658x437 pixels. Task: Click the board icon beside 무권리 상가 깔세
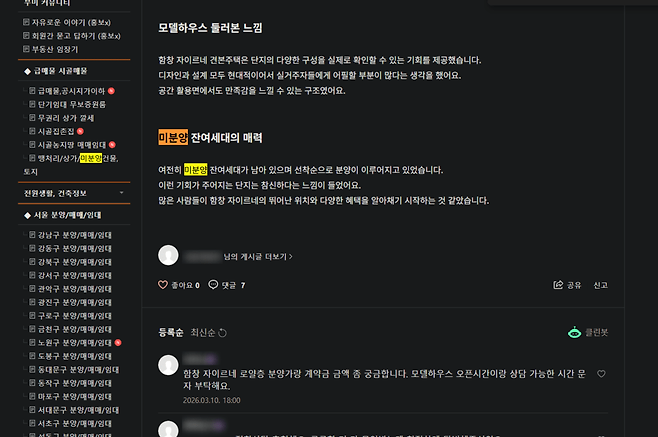click(32, 118)
